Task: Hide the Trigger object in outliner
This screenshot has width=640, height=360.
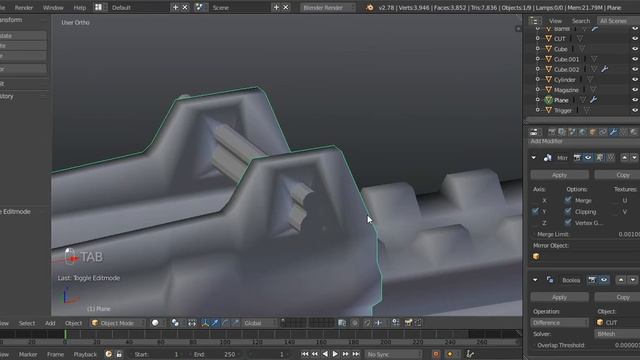Action: pyautogui.click(x=635, y=110)
